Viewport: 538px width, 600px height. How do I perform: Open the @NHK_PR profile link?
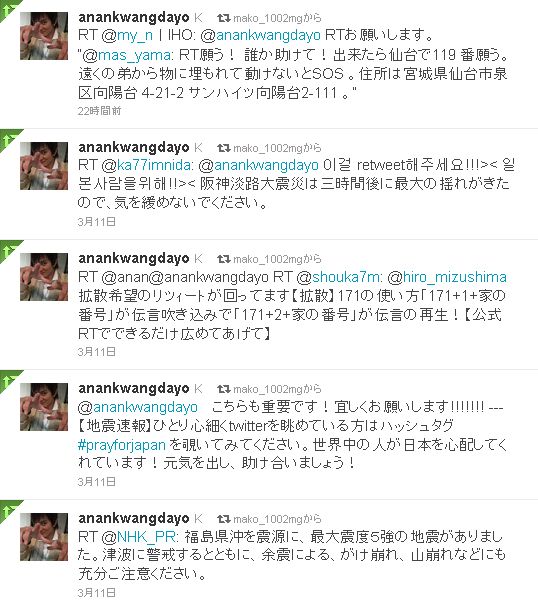[139, 537]
